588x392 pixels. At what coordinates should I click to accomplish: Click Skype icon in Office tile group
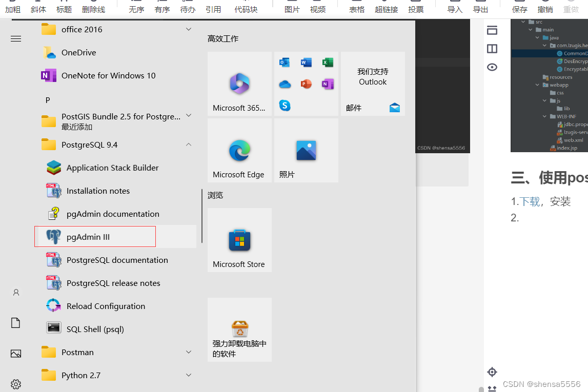point(285,106)
